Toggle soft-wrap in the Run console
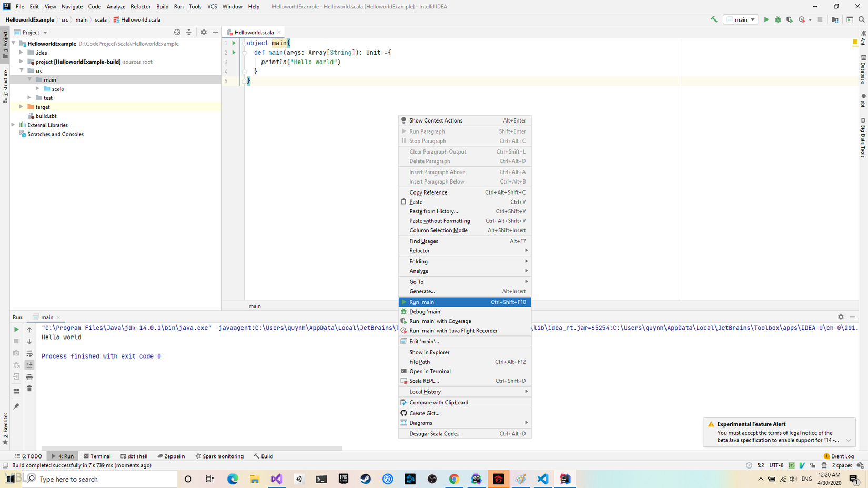 (29, 353)
